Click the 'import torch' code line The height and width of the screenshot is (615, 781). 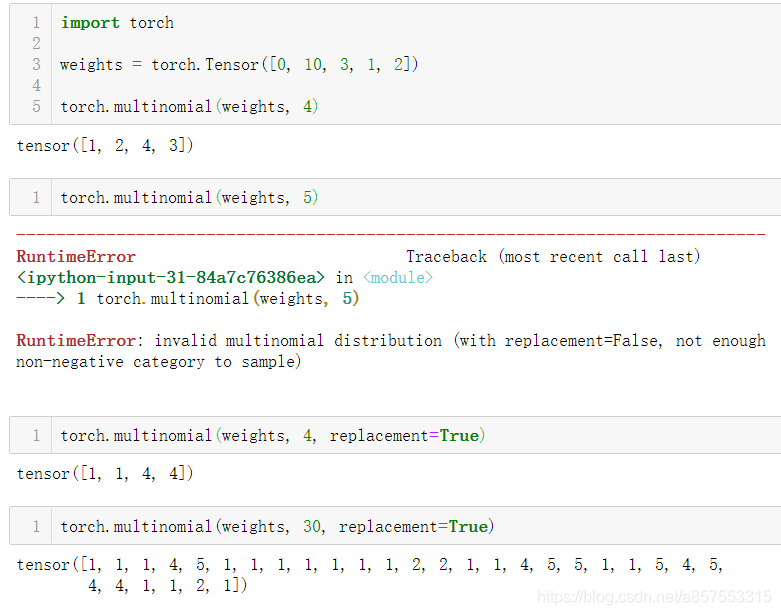click(117, 23)
